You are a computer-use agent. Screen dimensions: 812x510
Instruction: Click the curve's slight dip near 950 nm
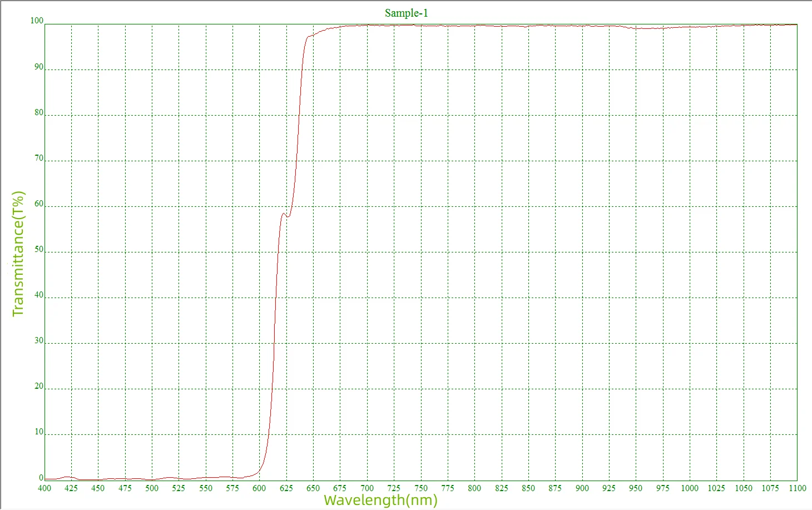pos(645,28)
